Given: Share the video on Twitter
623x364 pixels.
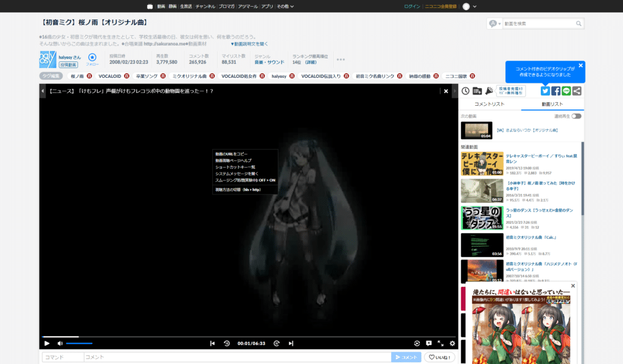Looking at the screenshot, I should [545, 91].
